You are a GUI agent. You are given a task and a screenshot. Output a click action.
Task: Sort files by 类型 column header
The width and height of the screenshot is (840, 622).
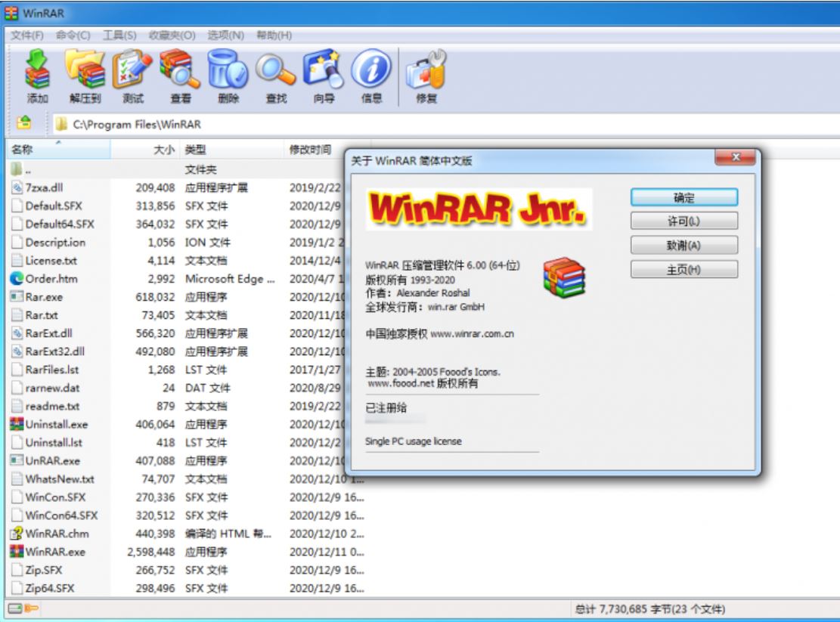click(232, 150)
